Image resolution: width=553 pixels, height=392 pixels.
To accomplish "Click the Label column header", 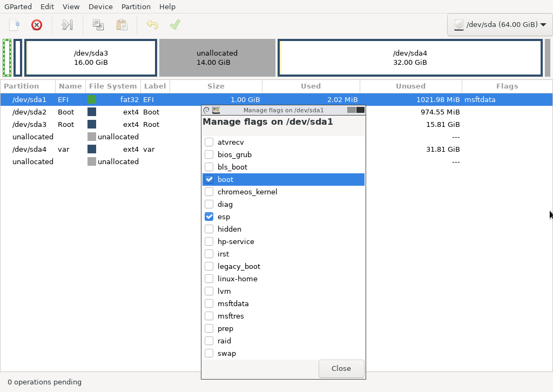I will click(155, 86).
